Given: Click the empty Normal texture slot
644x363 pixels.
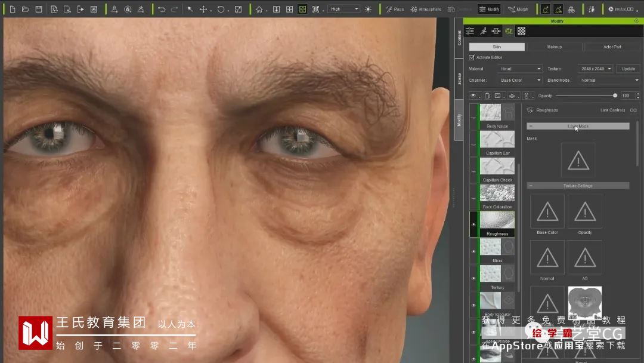Looking at the screenshot, I should [x=547, y=257].
